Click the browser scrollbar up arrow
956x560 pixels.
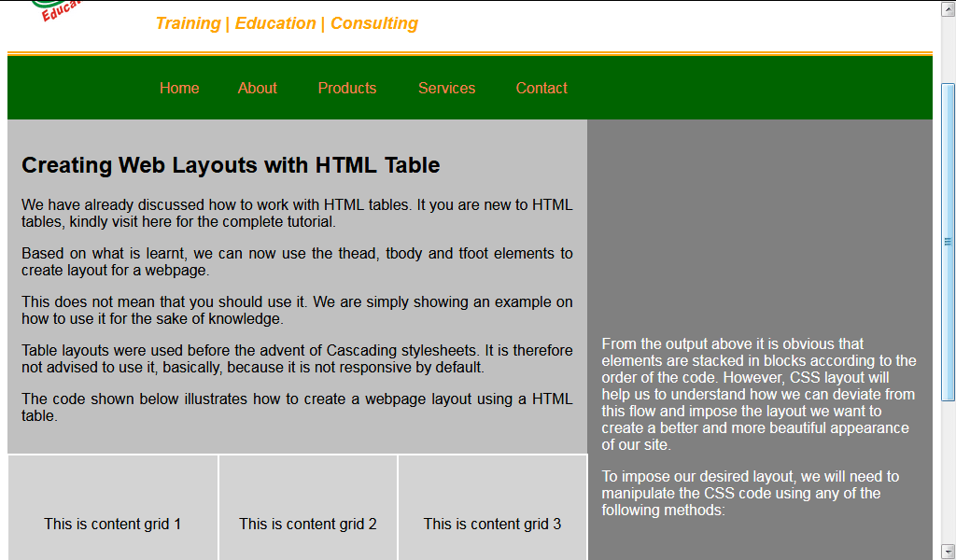[946, 9]
